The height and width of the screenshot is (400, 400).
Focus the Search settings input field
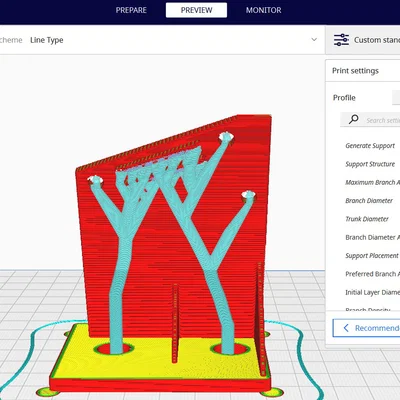click(370, 120)
